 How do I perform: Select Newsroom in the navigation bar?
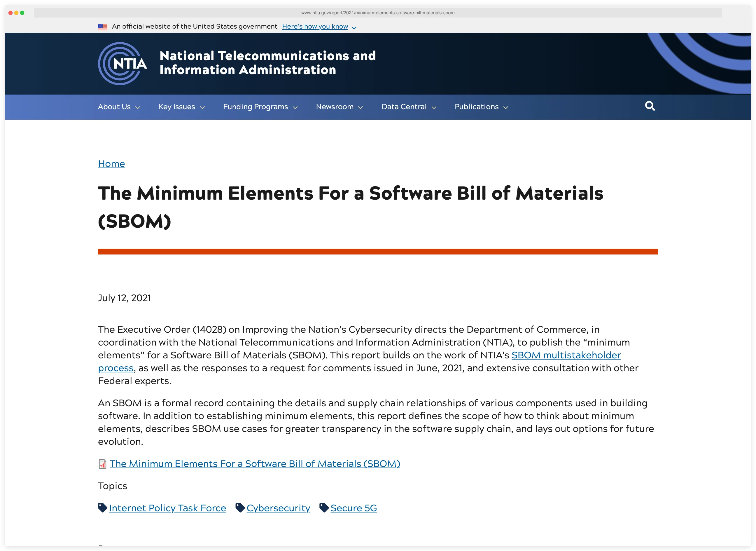(335, 107)
